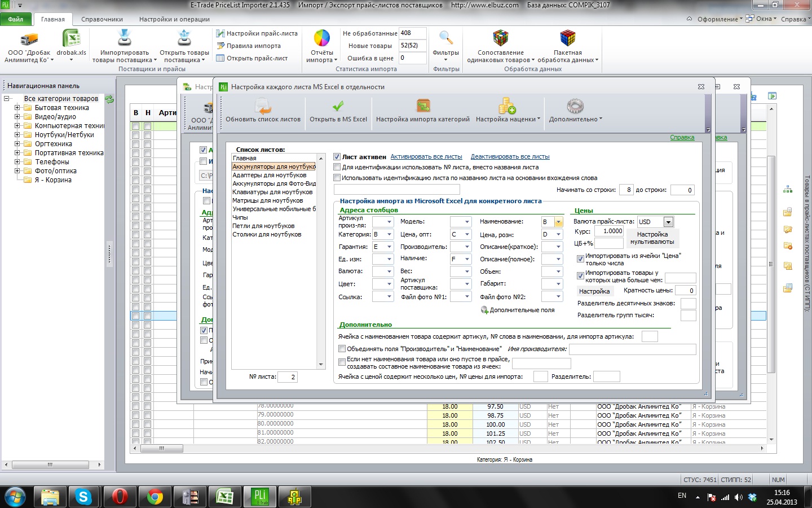Viewport: 812px width, 508px height.
Task: Open the Наличие column dropdown
Action: pyautogui.click(x=467, y=259)
